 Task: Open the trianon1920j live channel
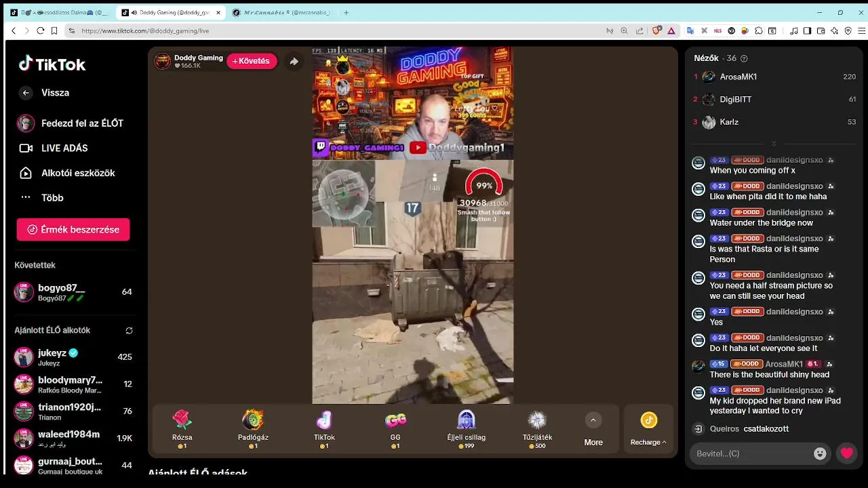pyautogui.click(x=73, y=411)
